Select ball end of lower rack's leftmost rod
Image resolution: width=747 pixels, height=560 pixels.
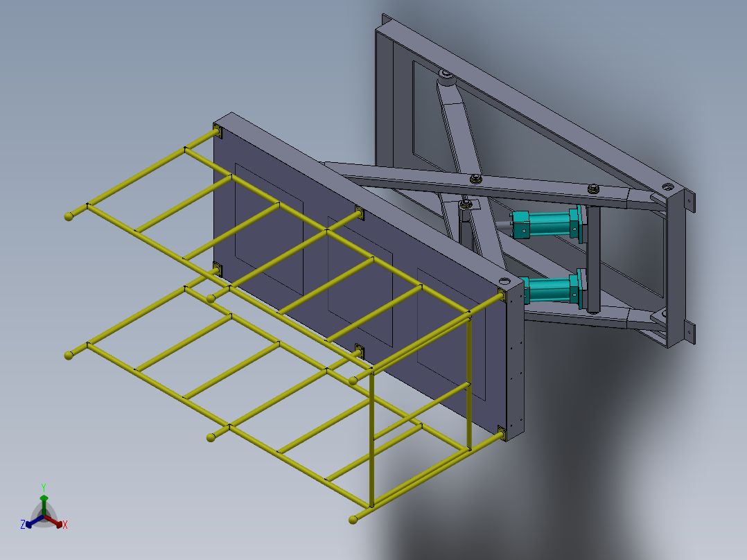(x=69, y=356)
